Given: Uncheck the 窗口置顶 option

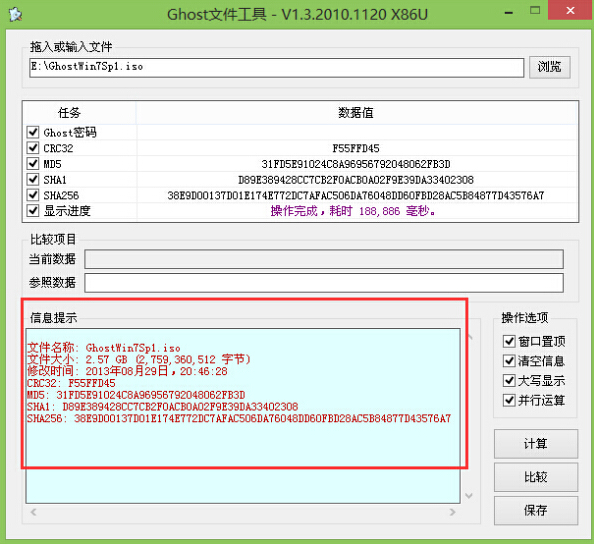Looking at the screenshot, I should tap(509, 341).
